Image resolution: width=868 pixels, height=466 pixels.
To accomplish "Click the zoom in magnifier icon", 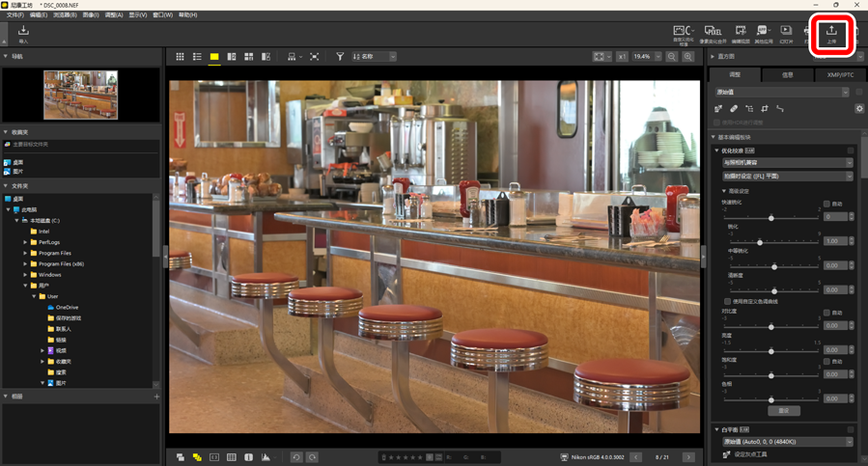I will coord(688,57).
